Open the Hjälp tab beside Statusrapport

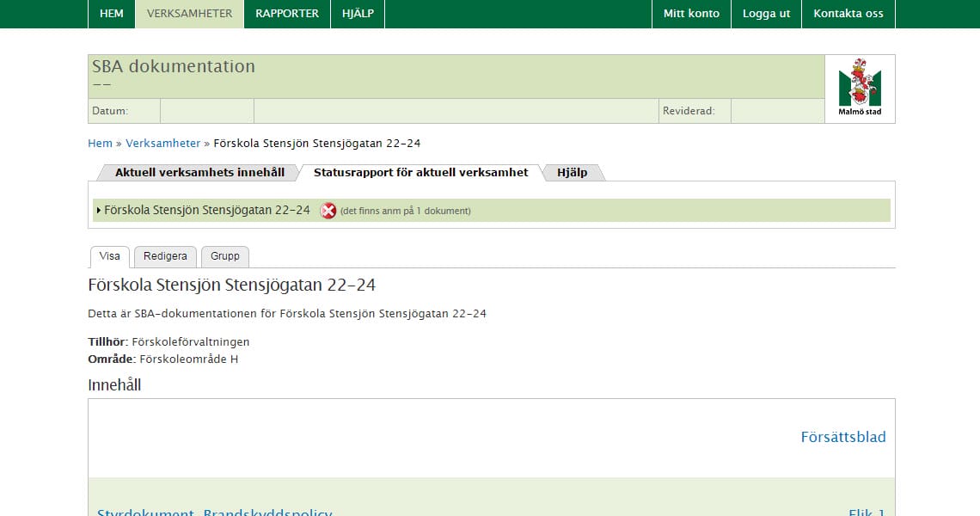tap(572, 173)
